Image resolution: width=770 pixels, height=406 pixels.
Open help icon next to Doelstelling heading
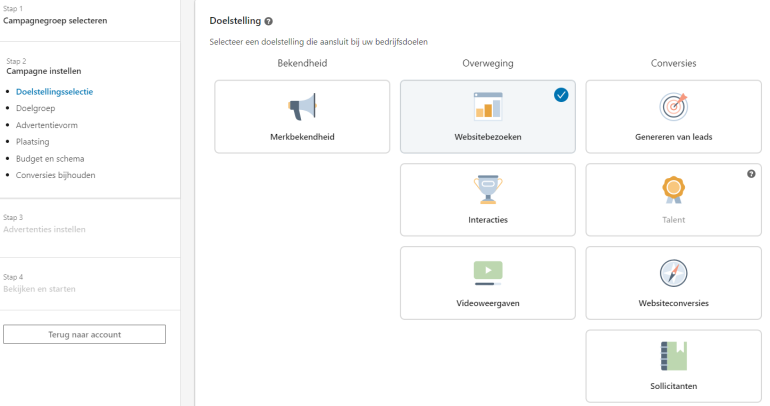coord(269,21)
